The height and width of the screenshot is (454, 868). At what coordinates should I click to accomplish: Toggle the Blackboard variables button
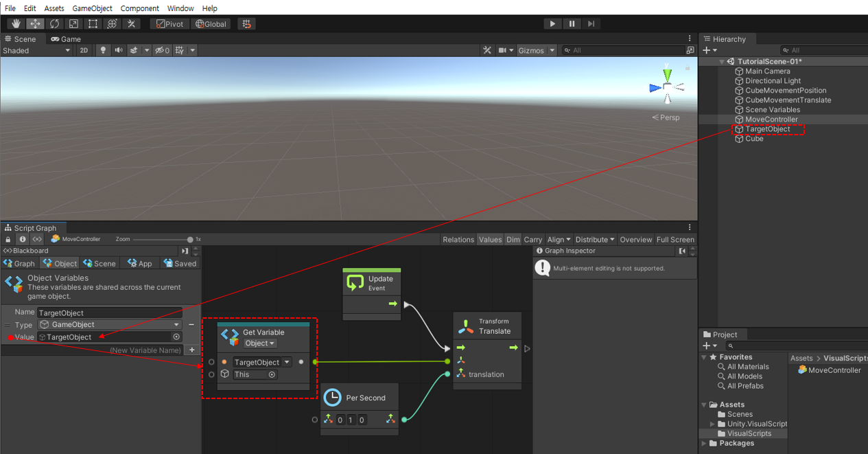click(37, 239)
